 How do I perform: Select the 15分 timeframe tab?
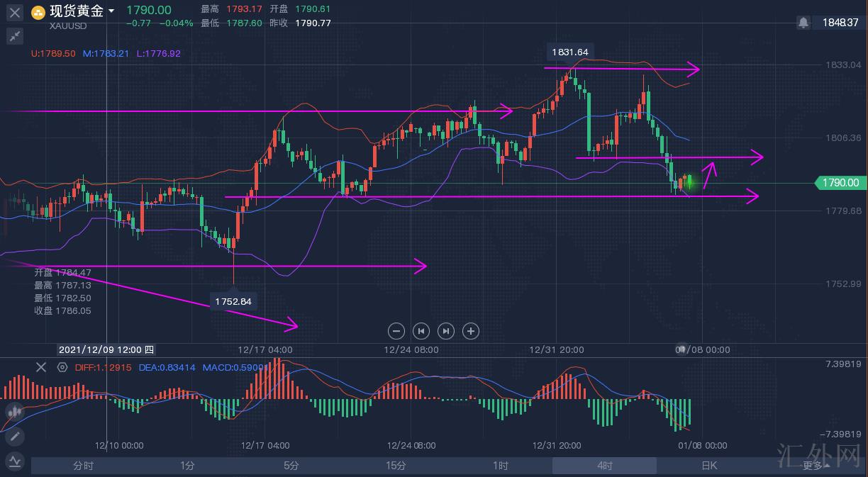click(x=396, y=466)
